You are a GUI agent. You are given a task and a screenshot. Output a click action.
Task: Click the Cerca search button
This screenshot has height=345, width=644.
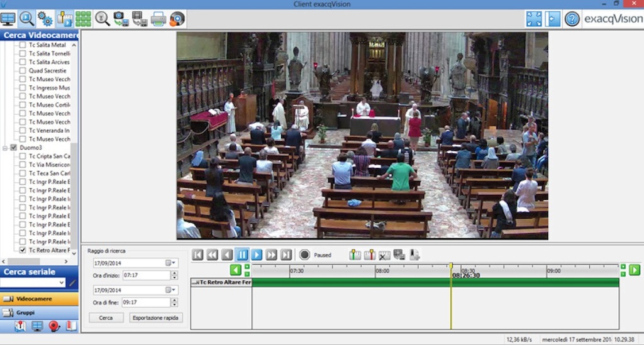[x=106, y=318]
